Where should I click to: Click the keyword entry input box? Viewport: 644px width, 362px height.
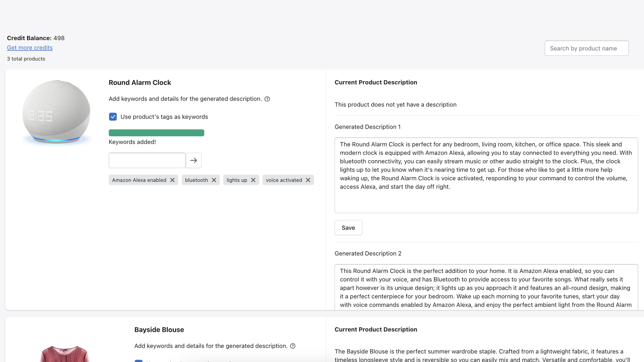click(147, 160)
